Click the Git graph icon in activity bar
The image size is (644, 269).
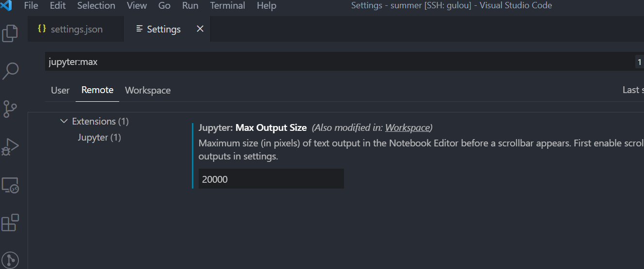[x=10, y=259]
